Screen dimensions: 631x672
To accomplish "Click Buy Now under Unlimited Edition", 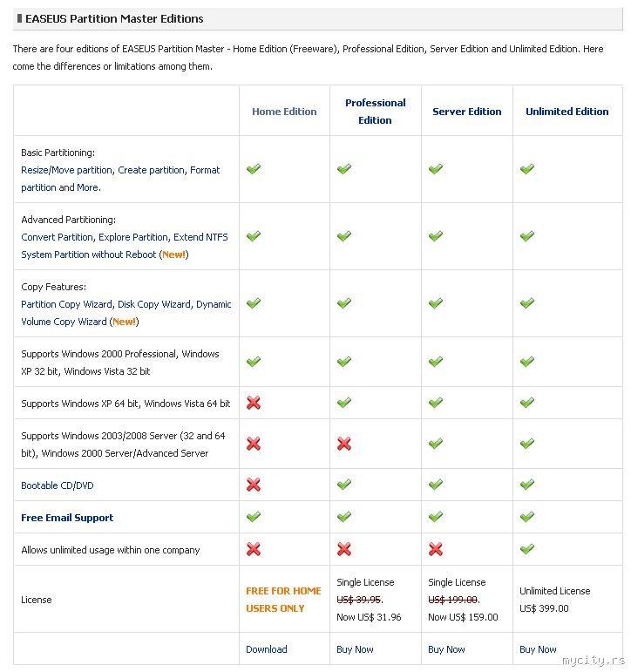I will (538, 649).
